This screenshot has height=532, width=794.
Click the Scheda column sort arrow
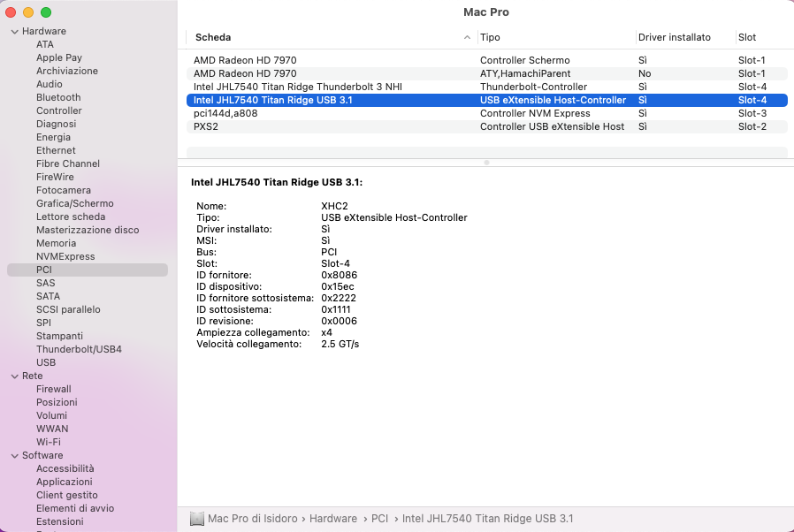[467, 37]
